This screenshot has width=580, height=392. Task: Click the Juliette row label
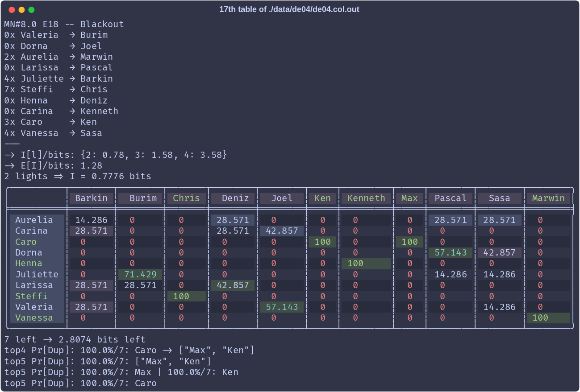(x=37, y=274)
